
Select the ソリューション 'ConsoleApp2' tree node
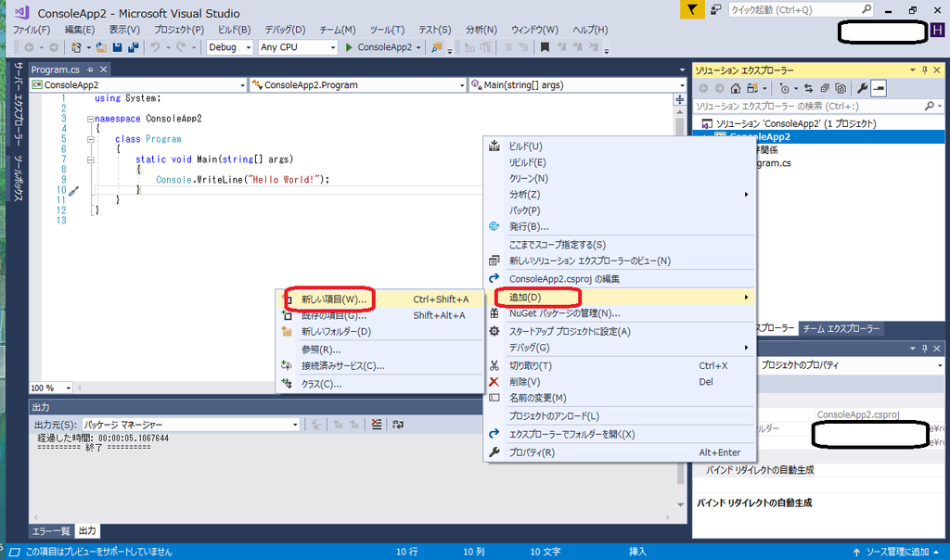[795, 123]
